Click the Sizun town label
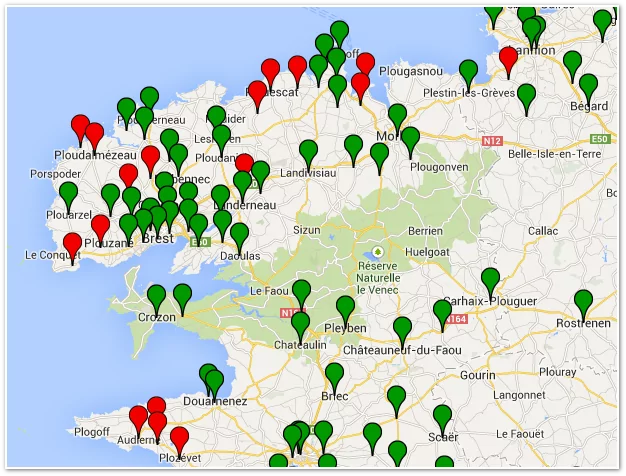 pos(307,230)
